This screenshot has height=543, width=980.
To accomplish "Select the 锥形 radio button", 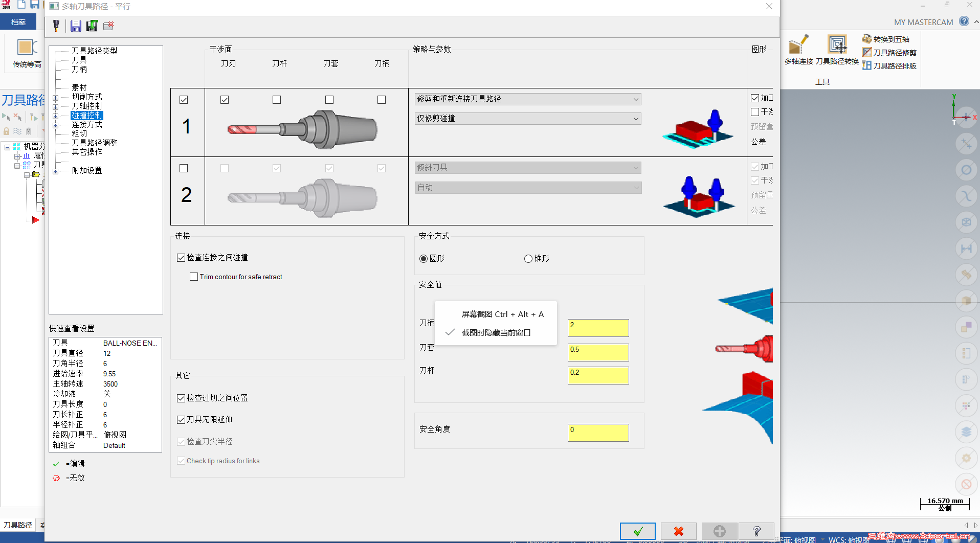I will point(528,259).
